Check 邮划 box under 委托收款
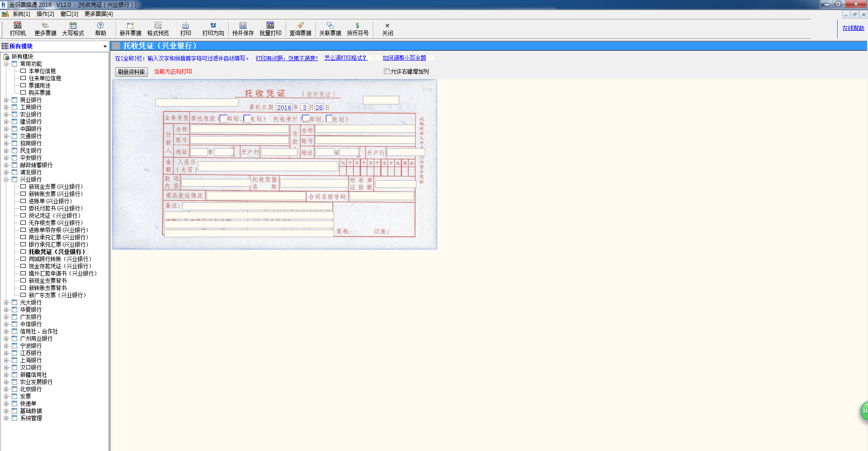Viewport: 868px width, 451px height. coord(223,118)
